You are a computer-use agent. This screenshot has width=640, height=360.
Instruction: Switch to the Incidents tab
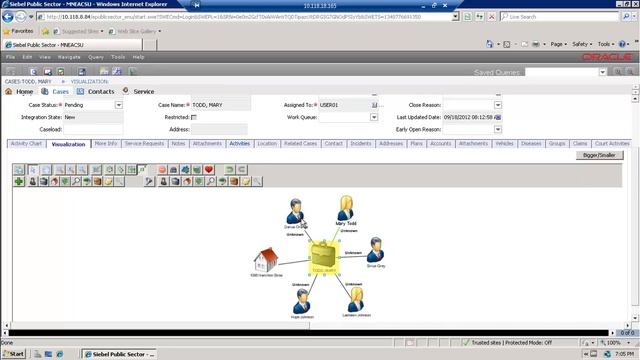(361, 144)
